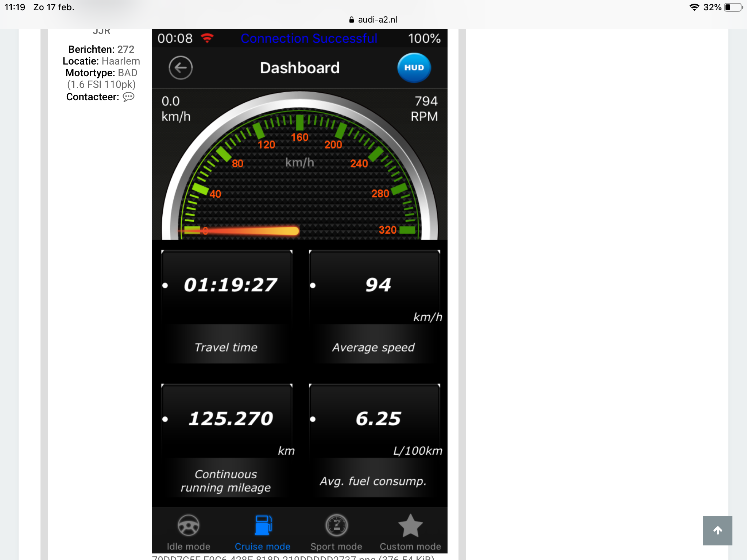The width and height of the screenshot is (747, 560).
Task: Select Custom mode star icon
Action: point(410,525)
